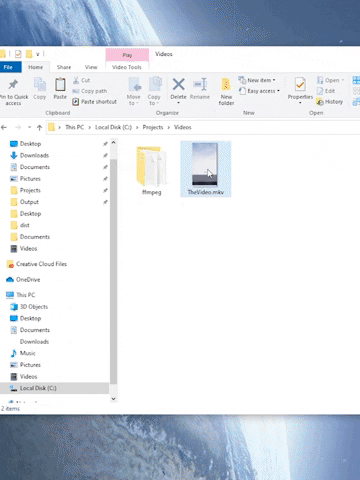Click the New folder ribbon icon
The height and width of the screenshot is (480, 360).
(226, 85)
